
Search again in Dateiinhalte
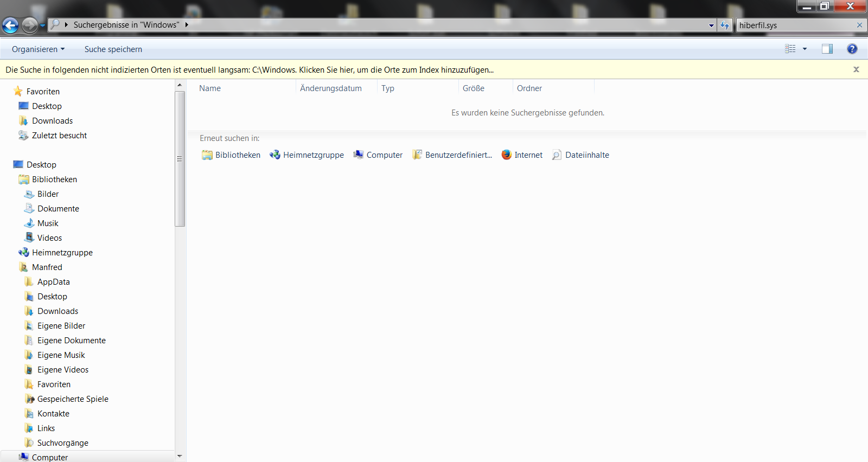580,155
